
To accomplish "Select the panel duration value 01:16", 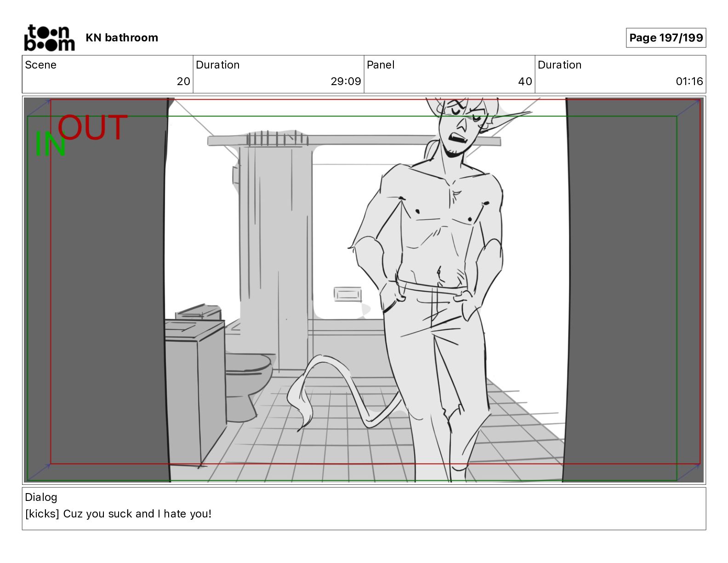I will (x=689, y=81).
